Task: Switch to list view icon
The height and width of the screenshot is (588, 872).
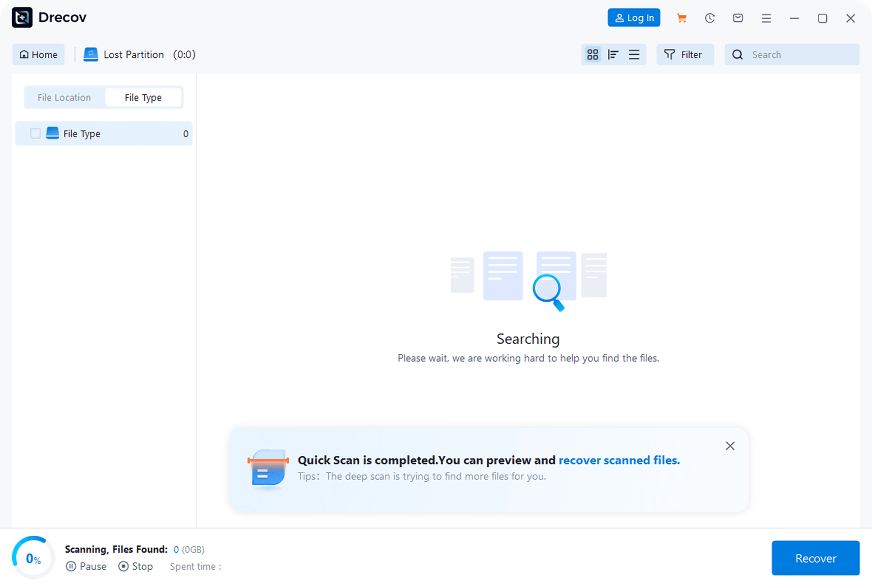Action: point(634,54)
